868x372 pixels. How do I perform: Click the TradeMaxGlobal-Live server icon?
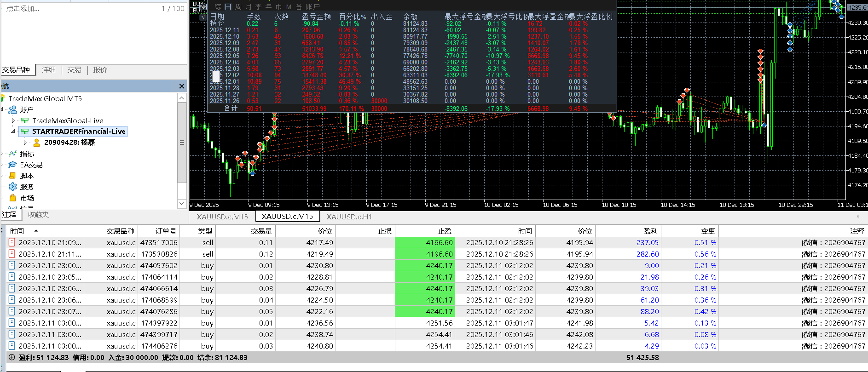[x=25, y=120]
